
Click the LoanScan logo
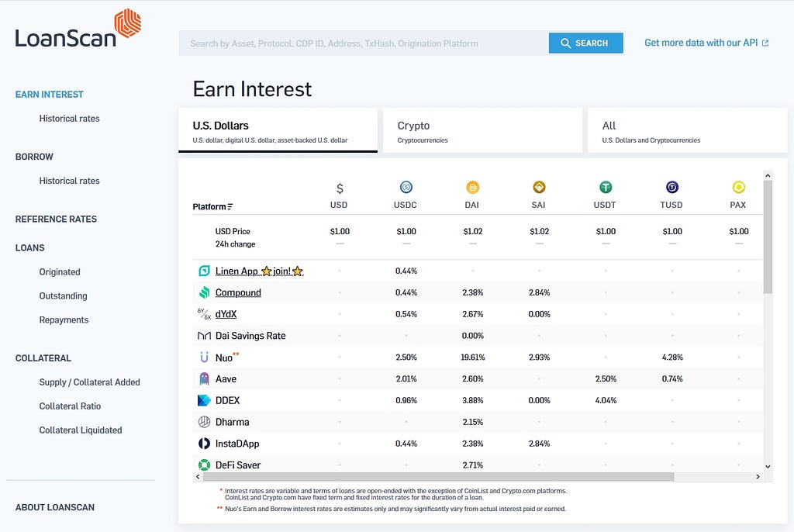tap(78, 29)
